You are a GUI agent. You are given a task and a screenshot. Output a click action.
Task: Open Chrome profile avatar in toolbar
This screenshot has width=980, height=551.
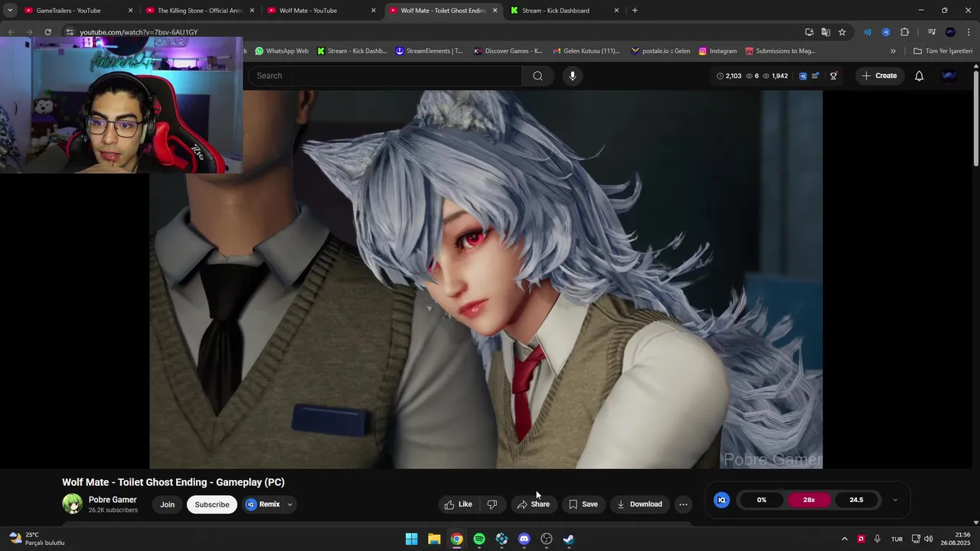pyautogui.click(x=950, y=32)
